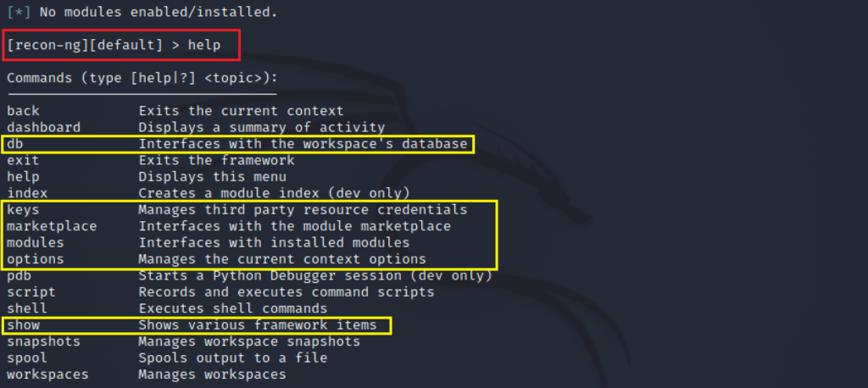Click 'No modules enabled/installed' message
This screenshot has height=388, width=868.
142,12
